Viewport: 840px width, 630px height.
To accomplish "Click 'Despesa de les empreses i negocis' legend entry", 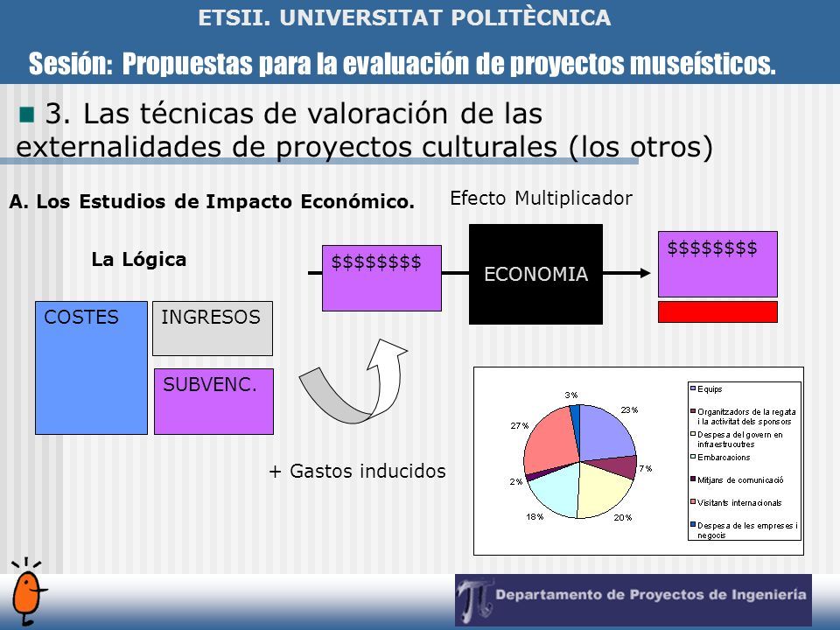I will pyautogui.click(x=745, y=530).
